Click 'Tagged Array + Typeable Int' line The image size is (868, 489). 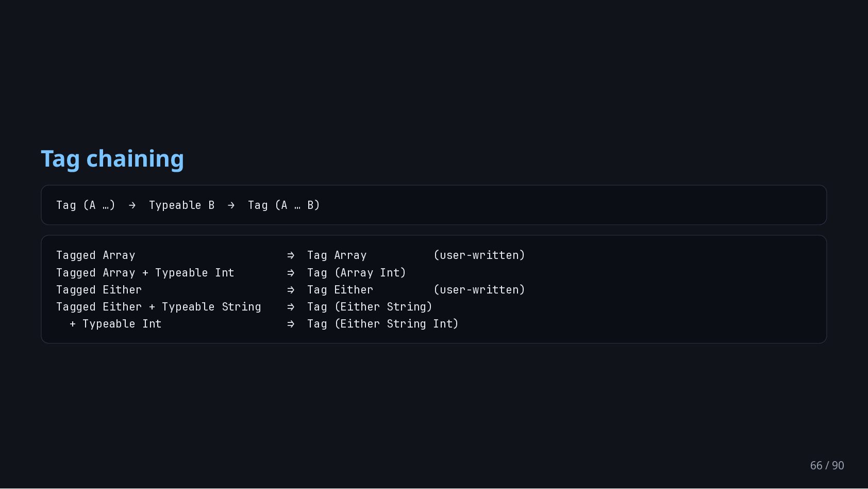[x=145, y=273]
